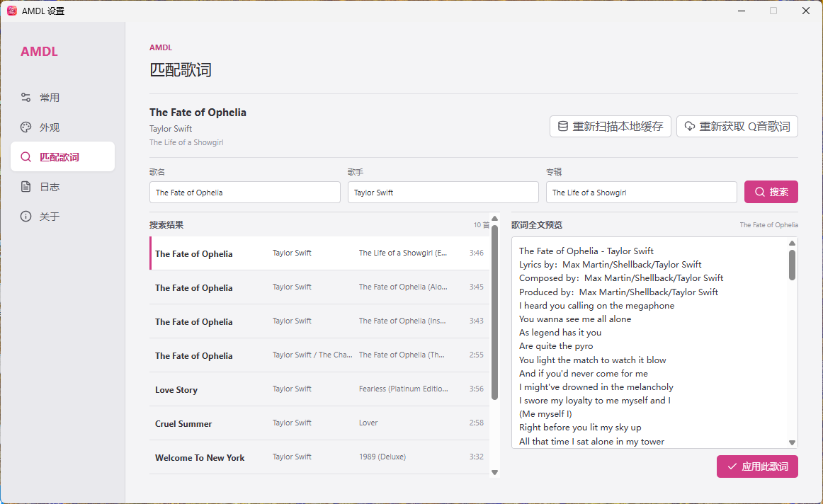The width and height of the screenshot is (823, 504).
Task: Click the checkmark icon on 应用此歌词
Action: [x=732, y=466]
